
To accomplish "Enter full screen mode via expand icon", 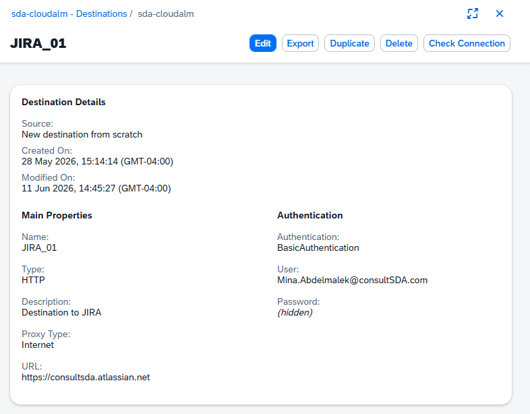I will 472,14.
